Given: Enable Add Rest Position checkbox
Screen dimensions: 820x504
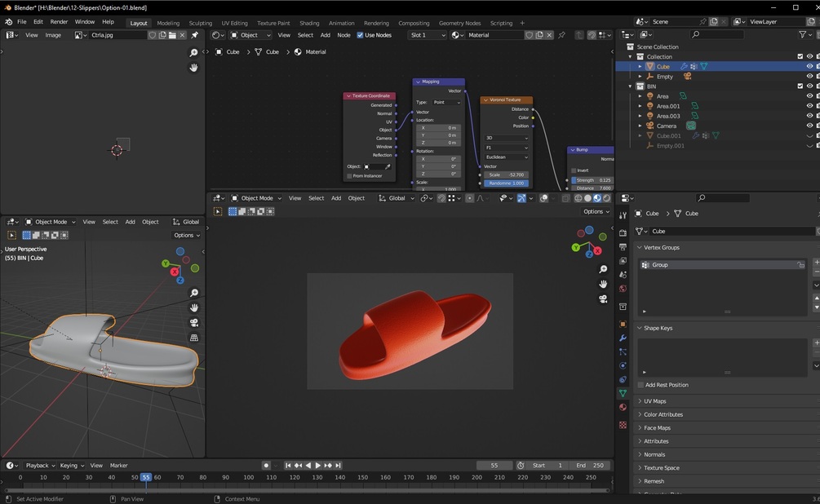Looking at the screenshot, I should pyautogui.click(x=640, y=385).
